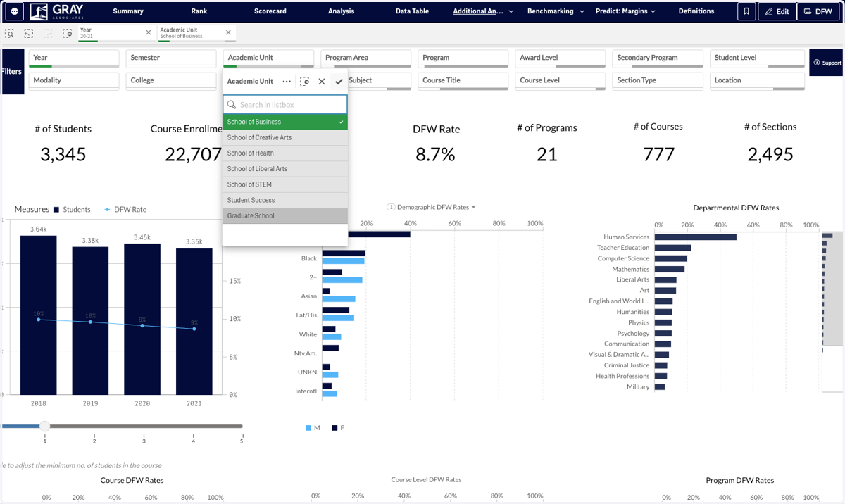Open the Definitions tab
This screenshot has width=845, height=504.
(696, 11)
